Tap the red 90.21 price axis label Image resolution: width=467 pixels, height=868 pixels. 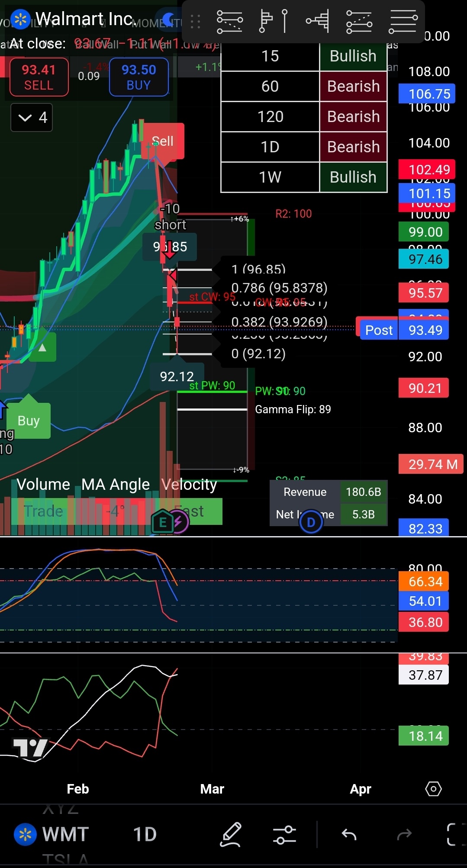tap(423, 388)
